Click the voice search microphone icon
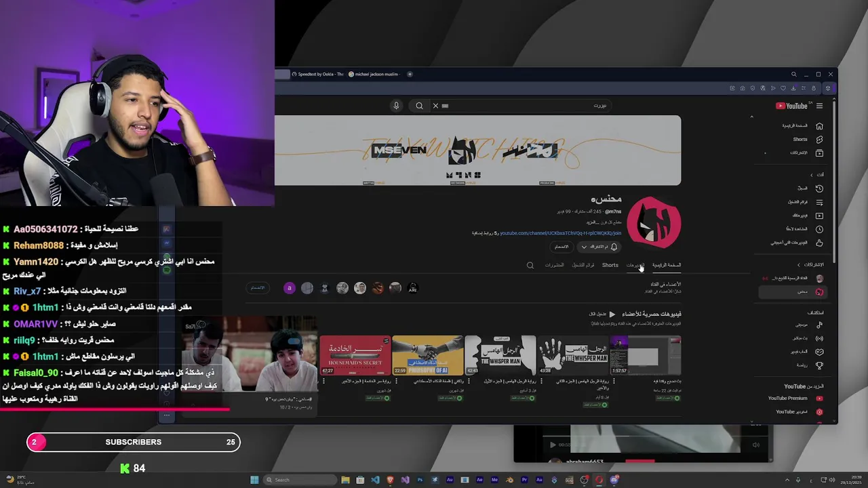The height and width of the screenshot is (488, 868). click(397, 106)
